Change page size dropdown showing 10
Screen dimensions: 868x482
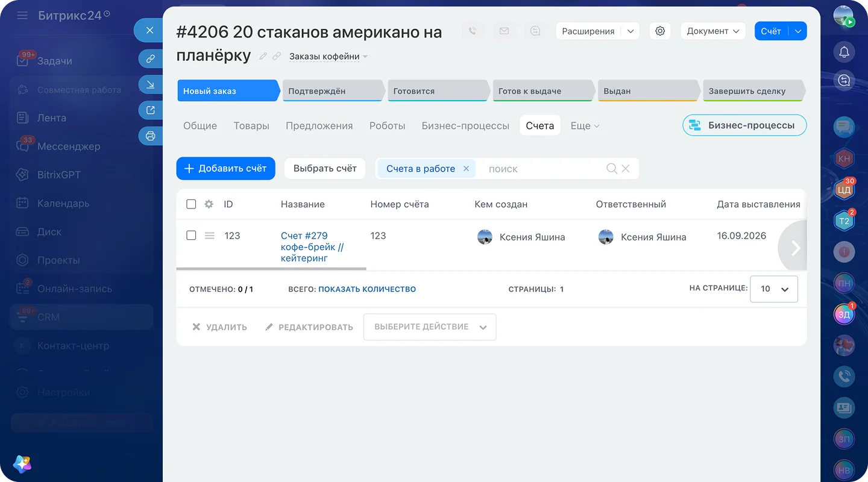tap(774, 289)
